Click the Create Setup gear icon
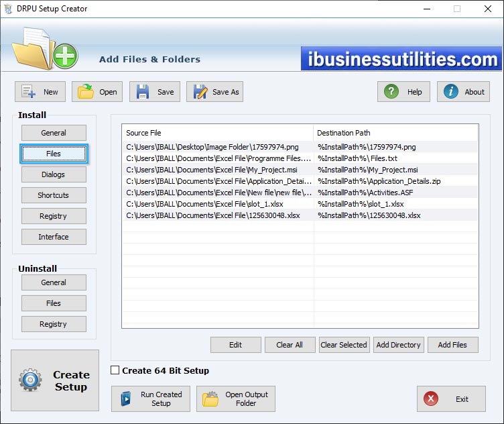 coord(30,380)
